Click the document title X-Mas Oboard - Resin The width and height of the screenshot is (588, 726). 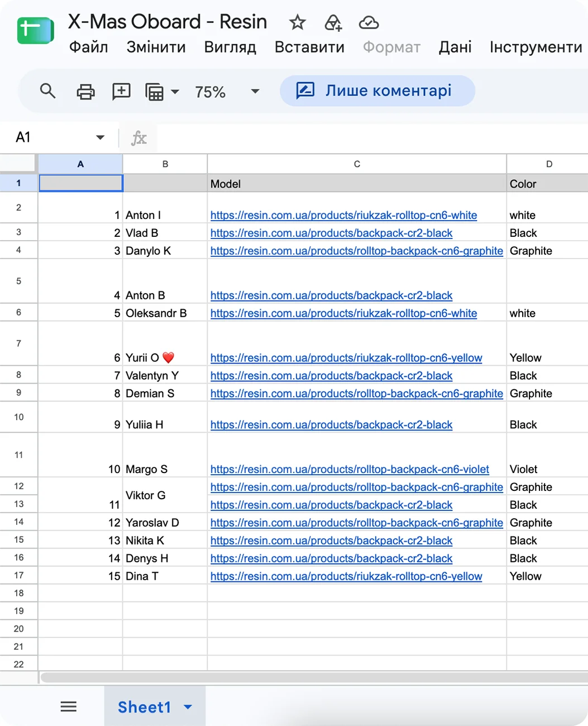[x=168, y=22]
